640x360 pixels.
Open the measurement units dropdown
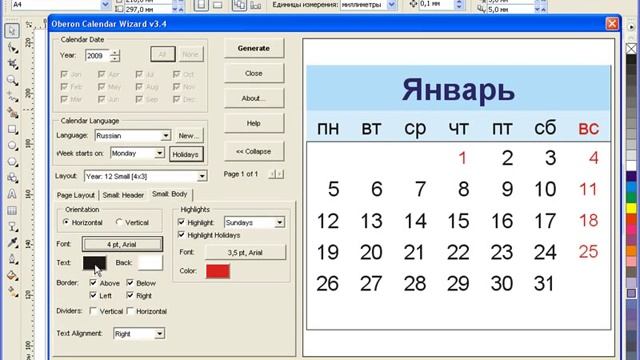[391, 4]
